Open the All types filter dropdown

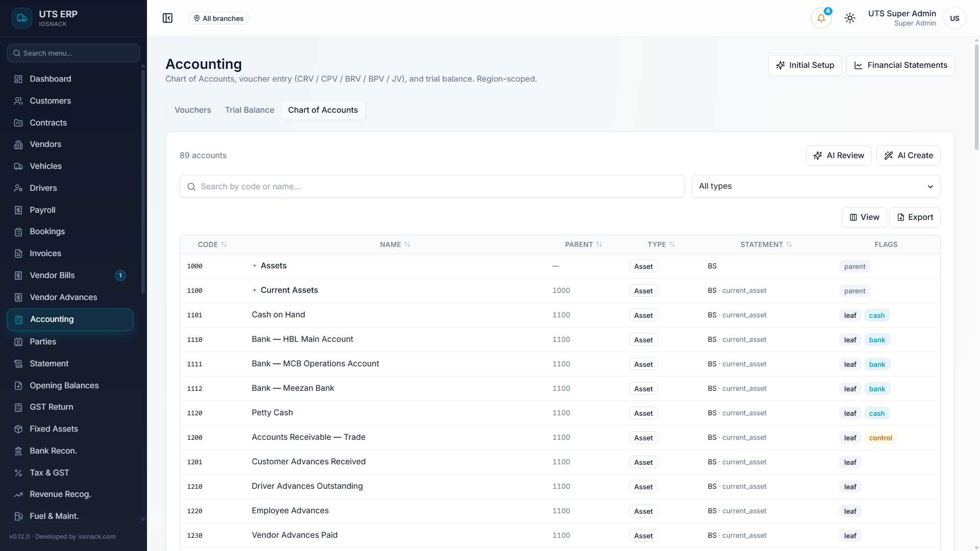click(x=816, y=186)
